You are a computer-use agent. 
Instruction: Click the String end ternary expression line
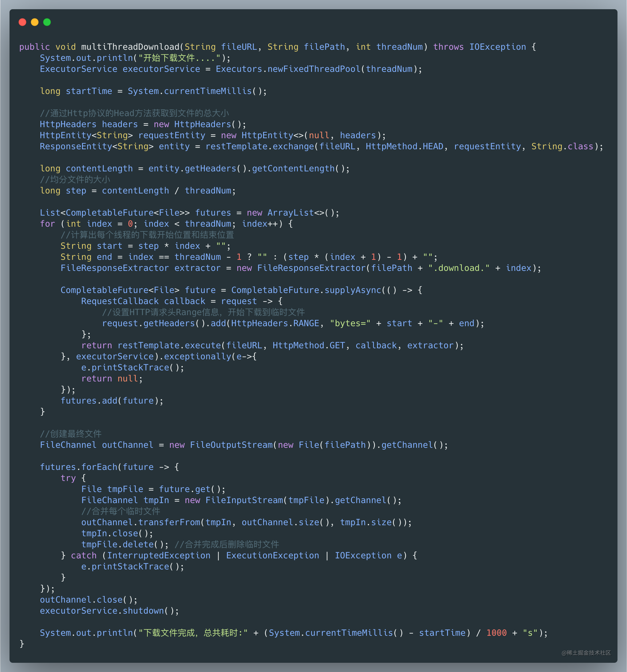pyautogui.click(x=249, y=257)
